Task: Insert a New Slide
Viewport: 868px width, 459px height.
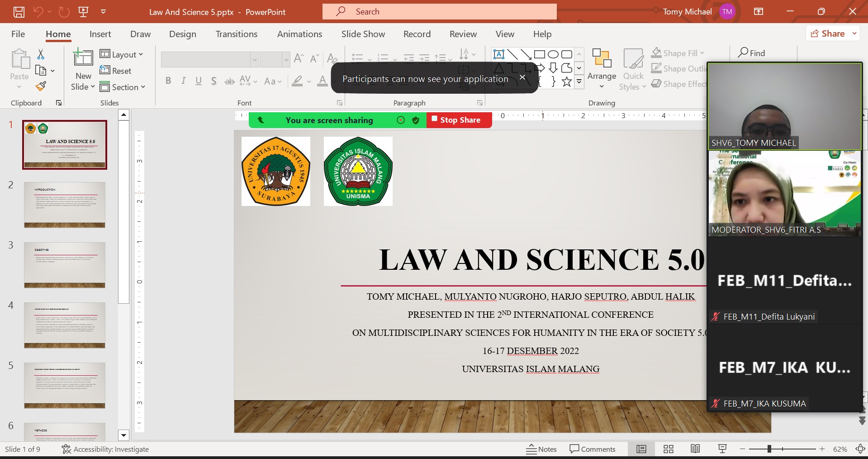Action: [83, 59]
